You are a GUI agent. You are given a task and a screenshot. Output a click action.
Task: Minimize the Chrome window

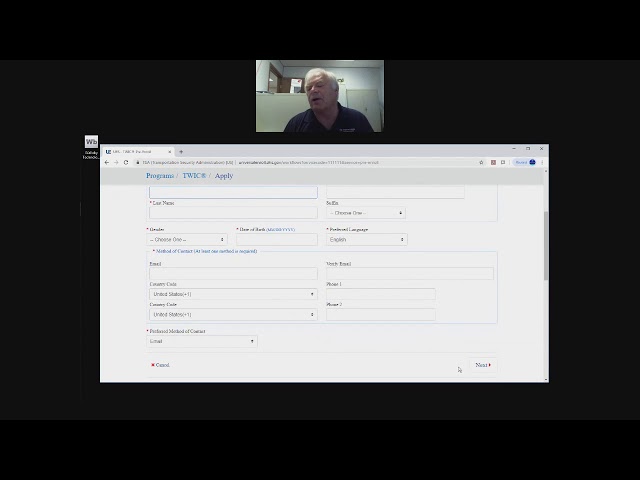pyautogui.click(x=514, y=149)
